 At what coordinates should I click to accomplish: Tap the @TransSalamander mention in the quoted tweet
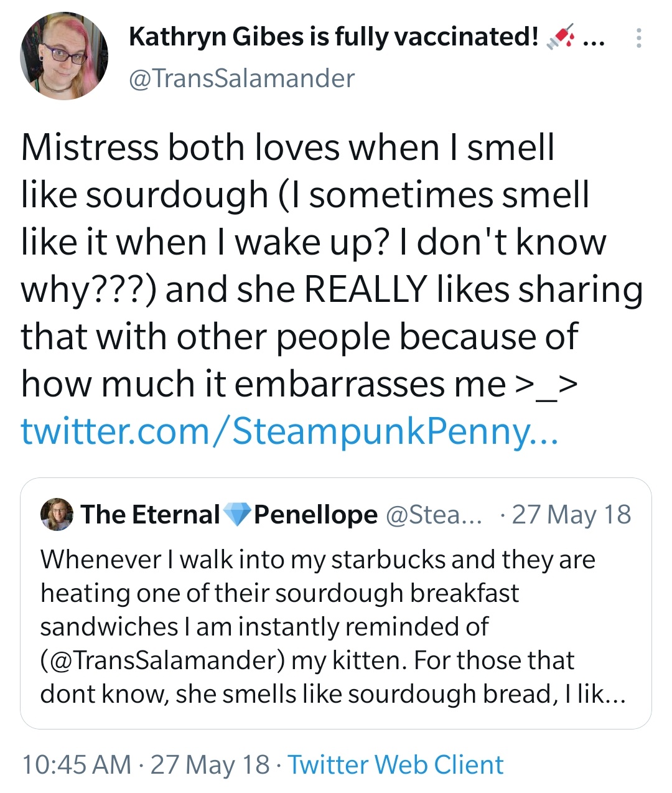pos(163,660)
